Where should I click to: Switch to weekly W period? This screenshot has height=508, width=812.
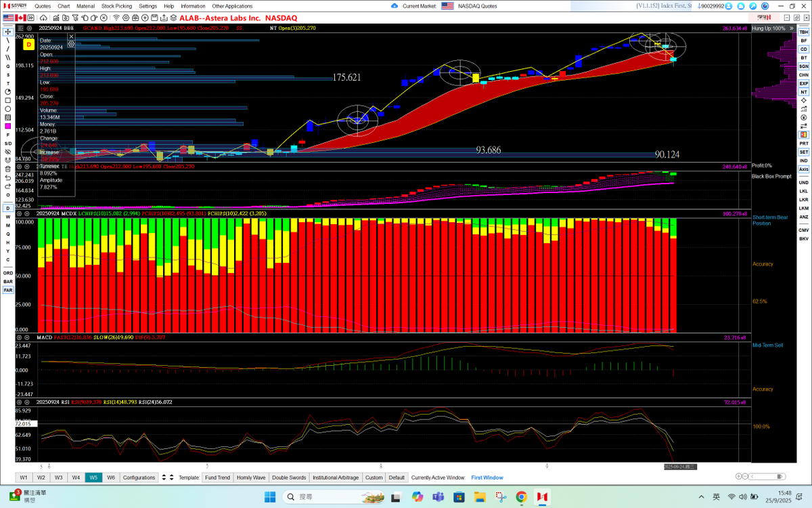(x=8, y=217)
